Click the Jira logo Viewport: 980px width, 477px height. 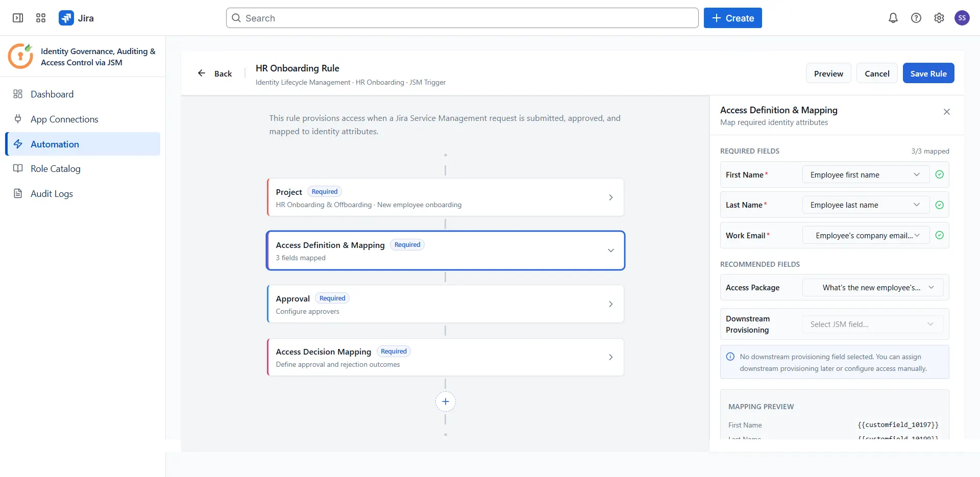pos(66,18)
